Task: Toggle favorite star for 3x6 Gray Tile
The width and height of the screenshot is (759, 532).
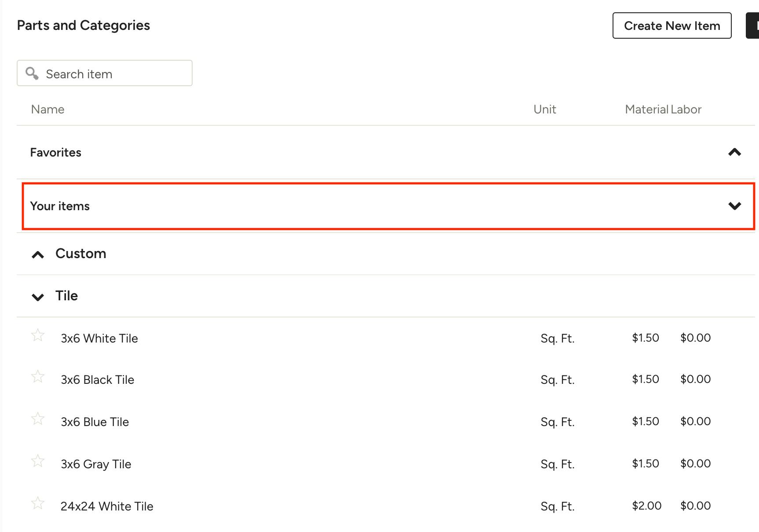Action: 38,461
